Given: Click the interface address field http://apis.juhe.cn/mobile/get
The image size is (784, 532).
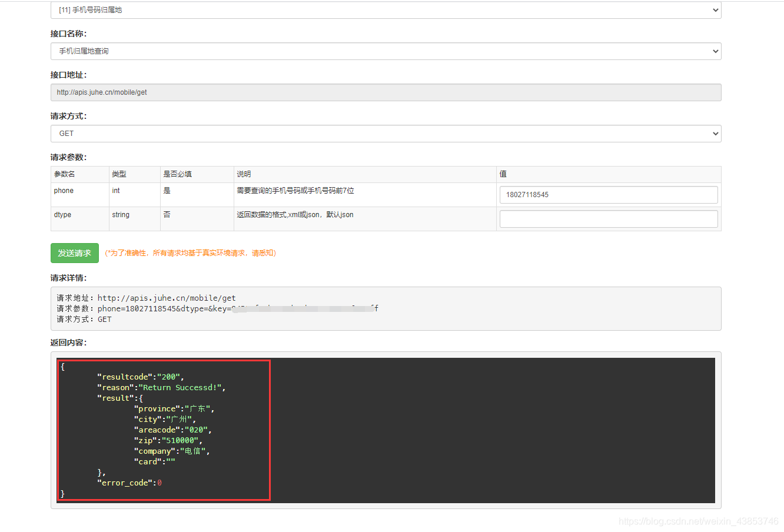Looking at the screenshot, I should coord(386,92).
